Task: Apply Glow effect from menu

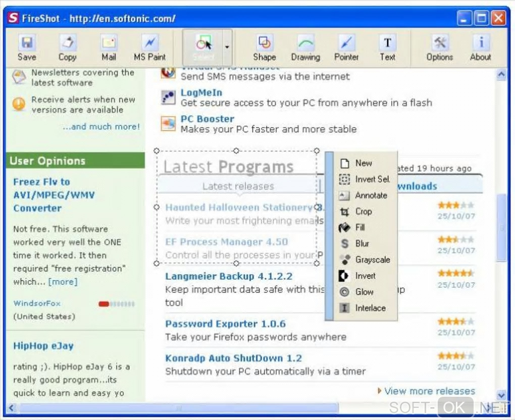Action: coord(365,292)
